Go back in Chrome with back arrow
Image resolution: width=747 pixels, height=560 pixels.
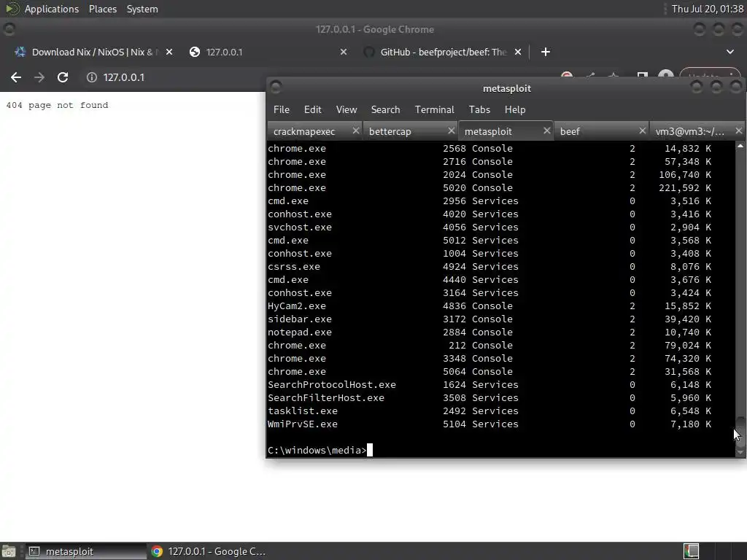pos(16,77)
